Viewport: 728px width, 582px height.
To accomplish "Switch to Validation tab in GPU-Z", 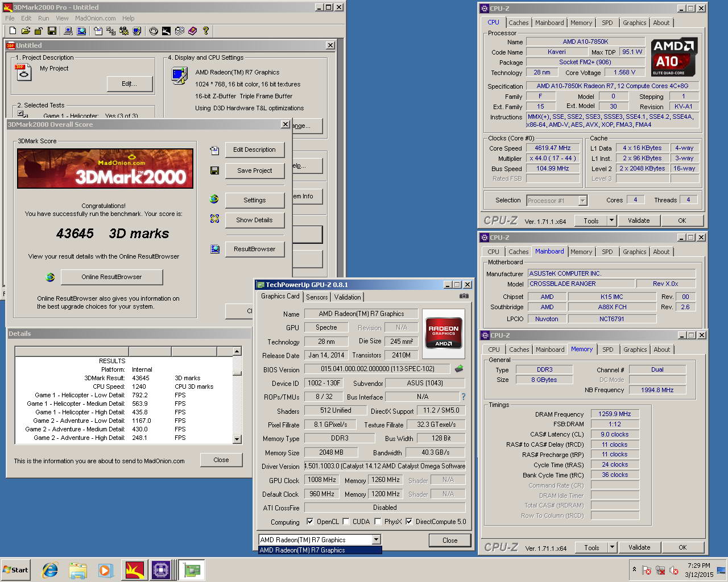I will [x=347, y=297].
